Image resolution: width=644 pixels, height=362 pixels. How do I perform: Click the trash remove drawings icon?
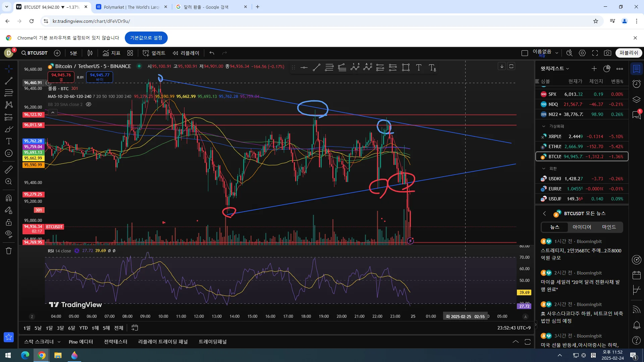tap(9, 251)
